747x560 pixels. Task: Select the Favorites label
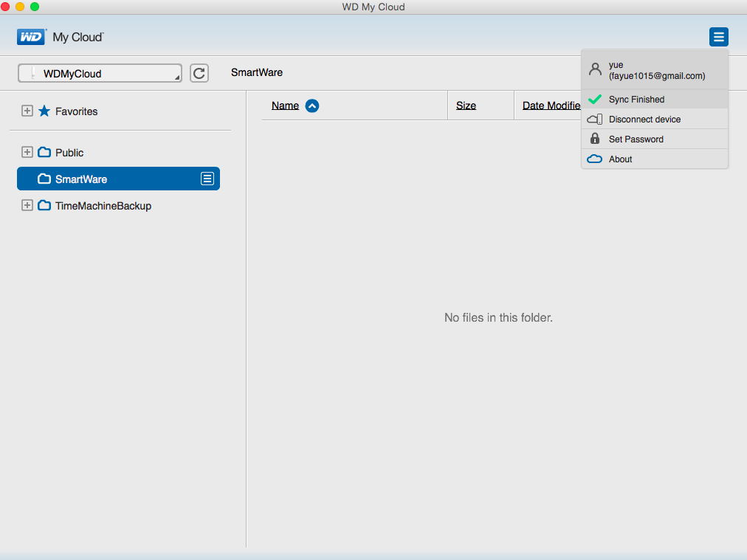pos(76,111)
